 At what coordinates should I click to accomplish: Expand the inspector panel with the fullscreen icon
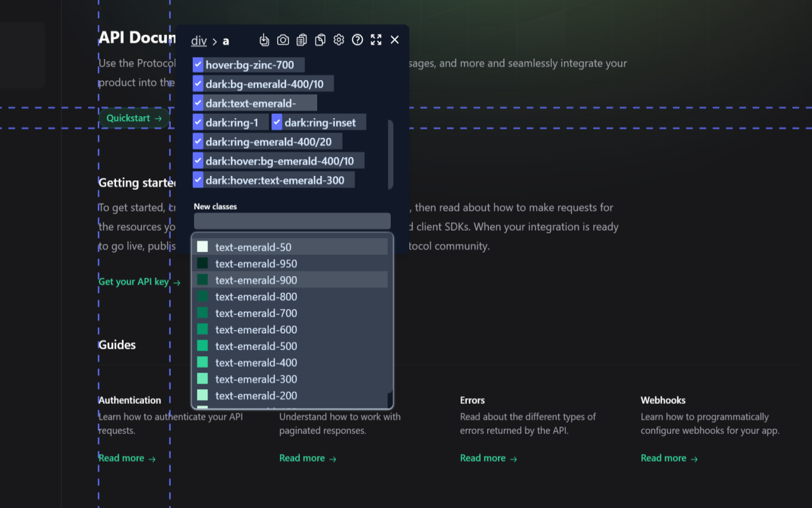point(376,40)
